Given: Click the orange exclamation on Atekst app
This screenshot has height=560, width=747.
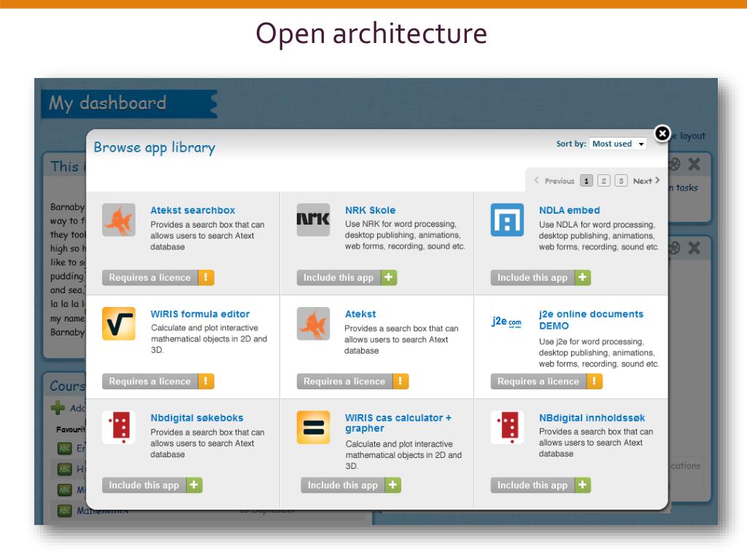Looking at the screenshot, I should (400, 381).
